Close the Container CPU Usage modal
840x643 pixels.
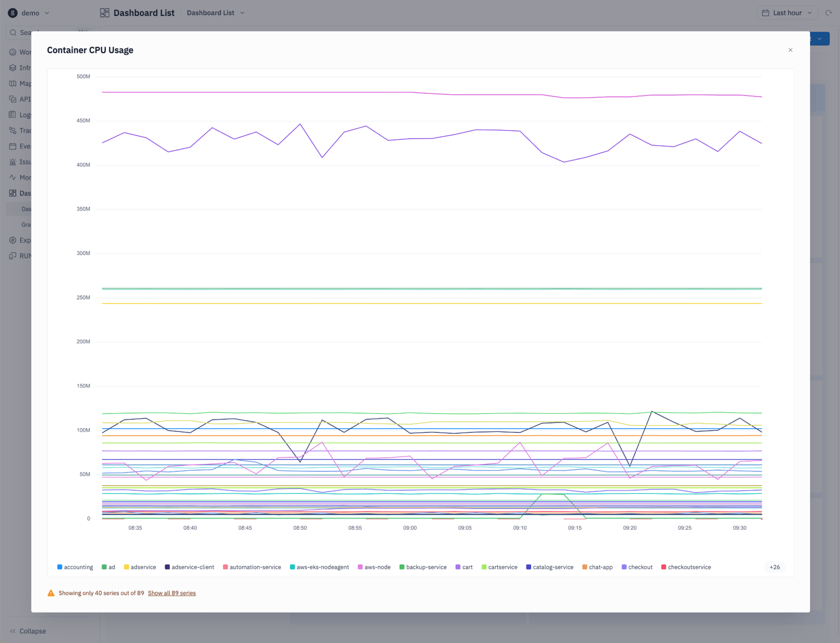click(x=790, y=50)
